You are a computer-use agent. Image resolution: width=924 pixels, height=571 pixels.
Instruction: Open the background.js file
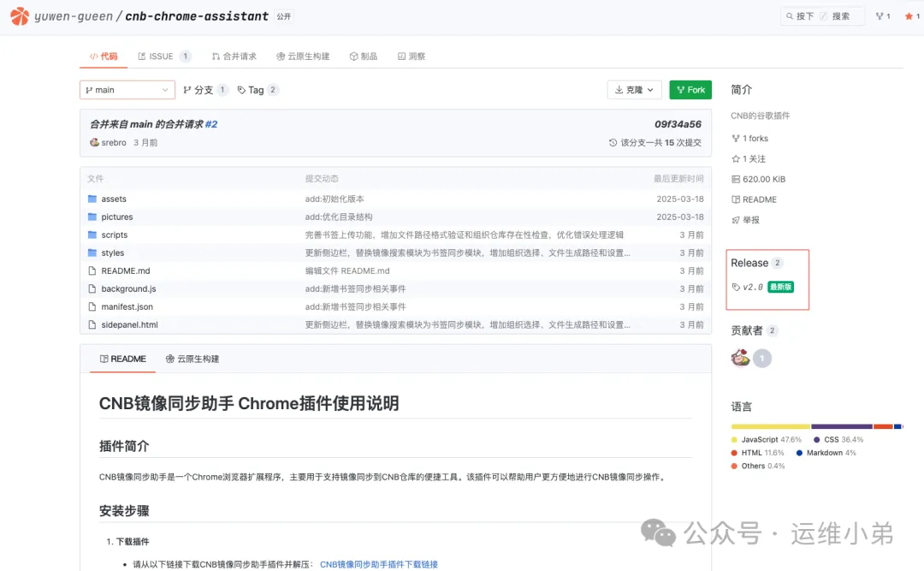click(x=128, y=288)
